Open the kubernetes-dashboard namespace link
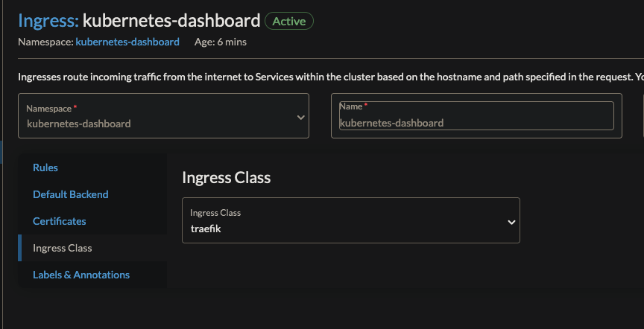The height and width of the screenshot is (329, 644). click(x=127, y=42)
